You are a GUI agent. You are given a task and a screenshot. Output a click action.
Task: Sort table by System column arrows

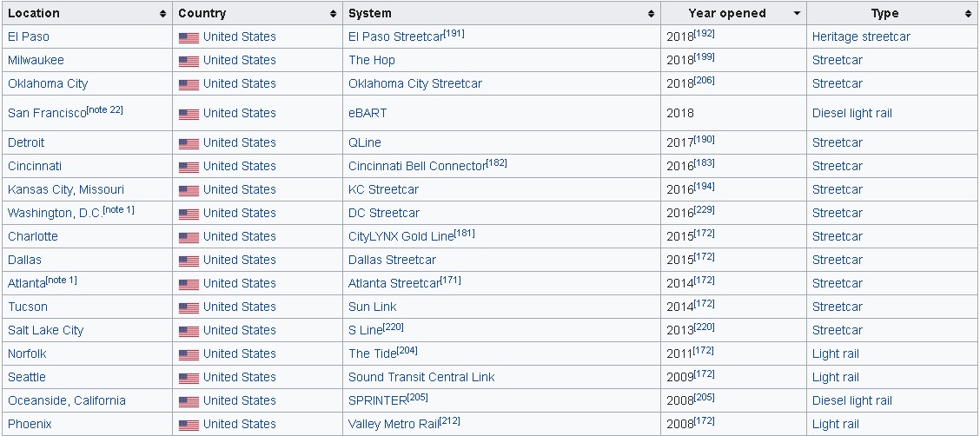tap(652, 14)
